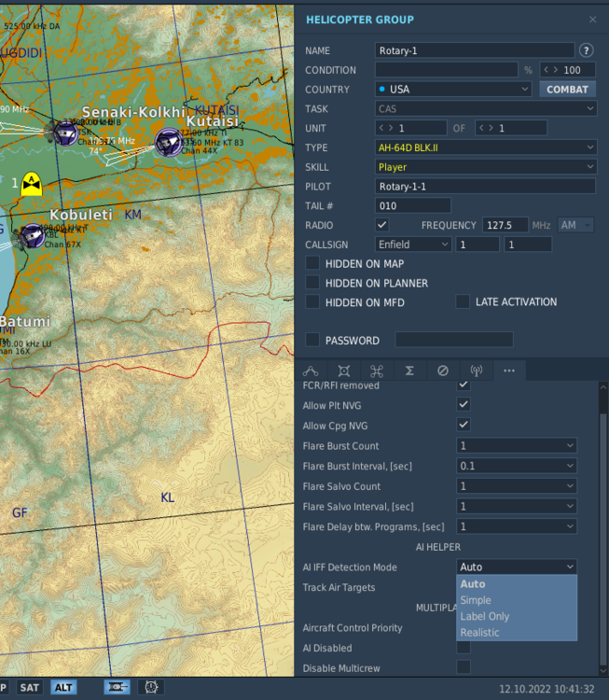
Task: Open the payload tab icon
Action: pyautogui.click(x=343, y=371)
